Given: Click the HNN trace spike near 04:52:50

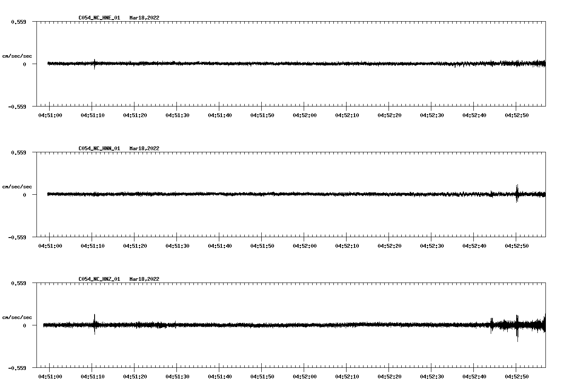Looking at the screenshot, I should (x=517, y=193).
